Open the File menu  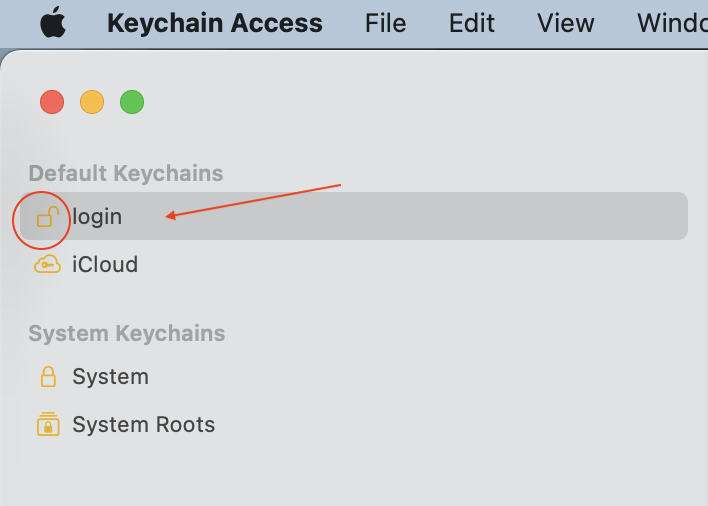385,23
